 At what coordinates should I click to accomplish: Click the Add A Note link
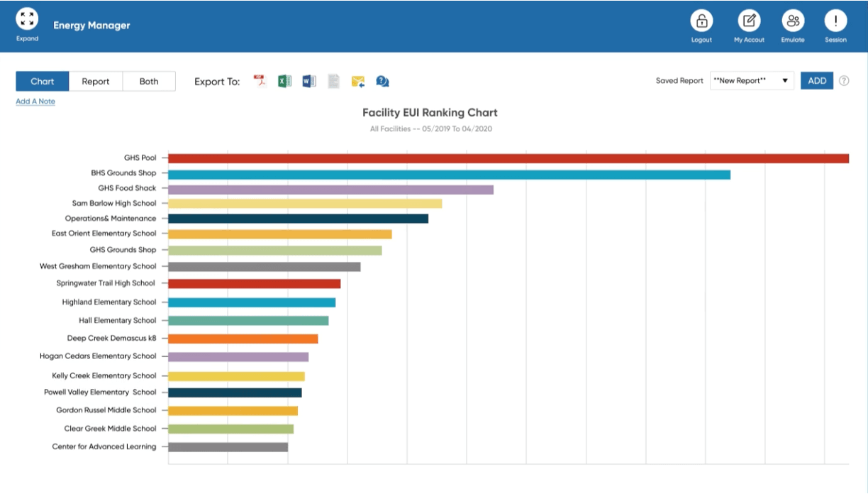tap(35, 101)
